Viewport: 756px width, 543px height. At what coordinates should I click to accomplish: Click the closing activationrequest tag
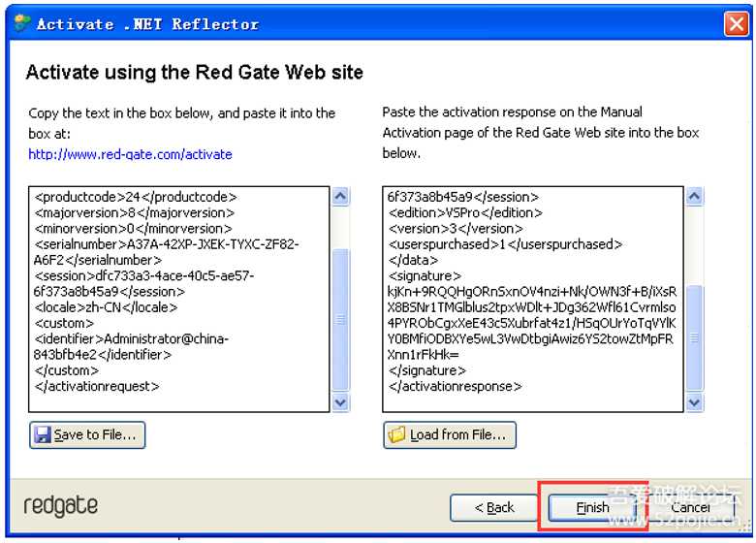(96, 386)
